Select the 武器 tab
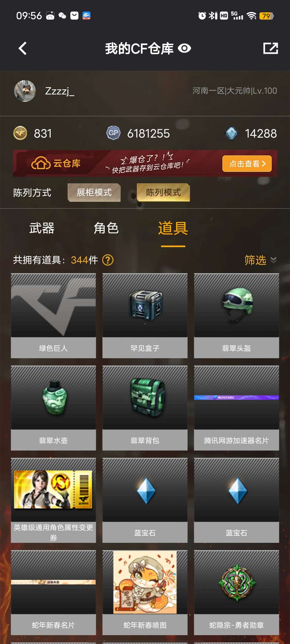 click(42, 228)
